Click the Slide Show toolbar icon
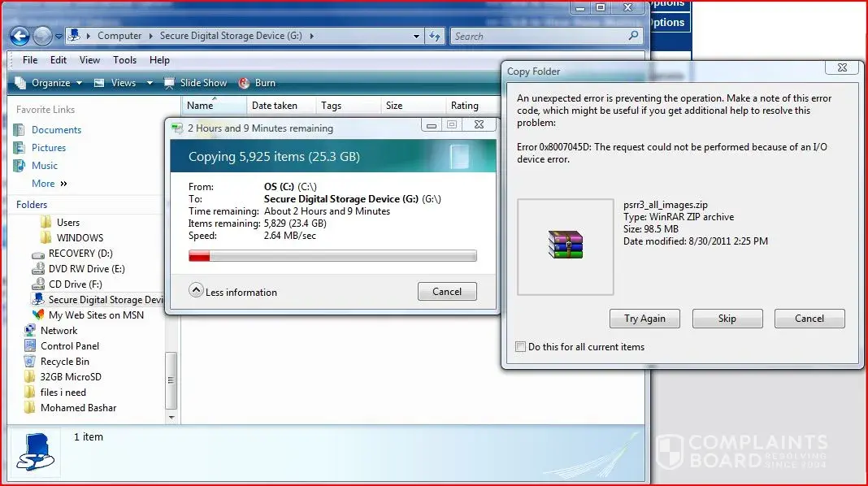The width and height of the screenshot is (868, 486). point(169,83)
